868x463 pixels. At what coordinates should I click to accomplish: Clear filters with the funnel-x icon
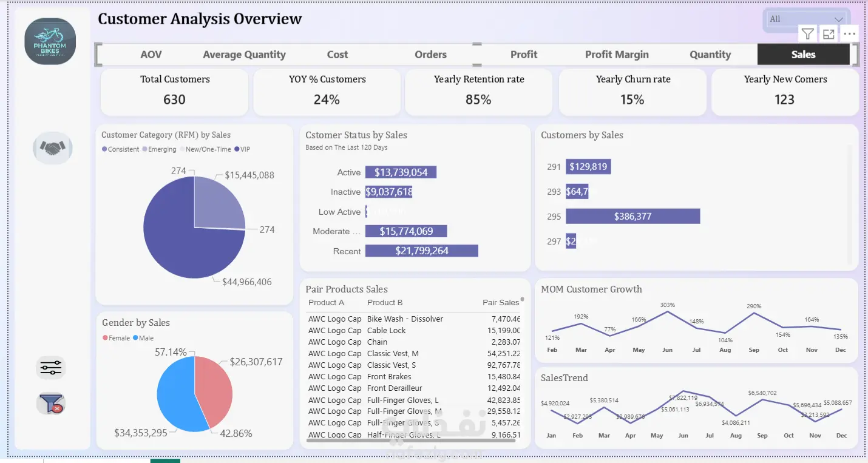pos(50,403)
